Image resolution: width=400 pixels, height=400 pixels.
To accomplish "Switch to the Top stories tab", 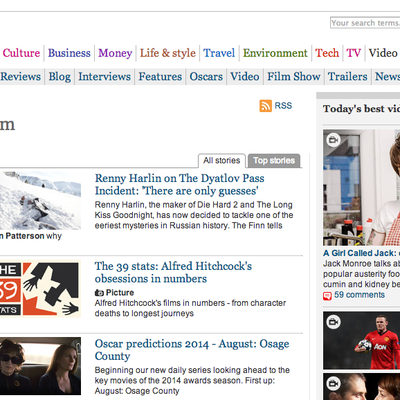I will (274, 161).
